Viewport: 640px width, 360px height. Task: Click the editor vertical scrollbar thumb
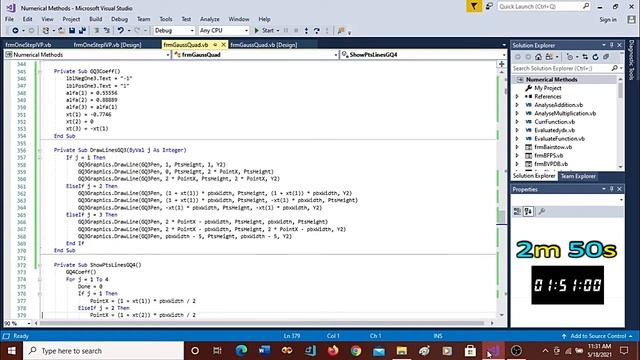(x=502, y=216)
